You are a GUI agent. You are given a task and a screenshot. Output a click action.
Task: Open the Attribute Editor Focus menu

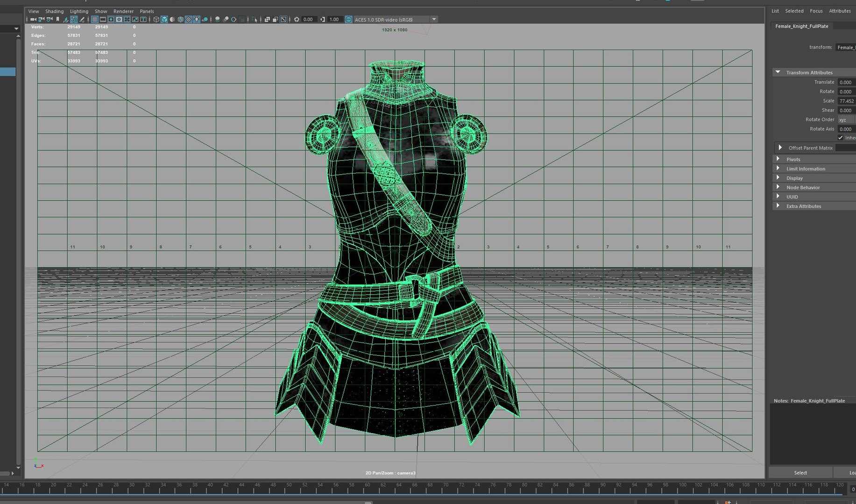(816, 11)
